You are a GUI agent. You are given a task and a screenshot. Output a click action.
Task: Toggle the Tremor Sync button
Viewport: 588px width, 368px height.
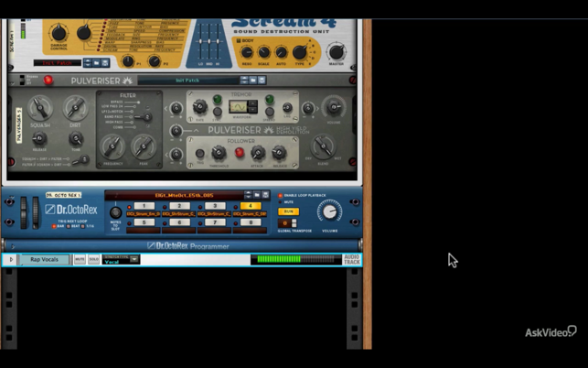(217, 112)
